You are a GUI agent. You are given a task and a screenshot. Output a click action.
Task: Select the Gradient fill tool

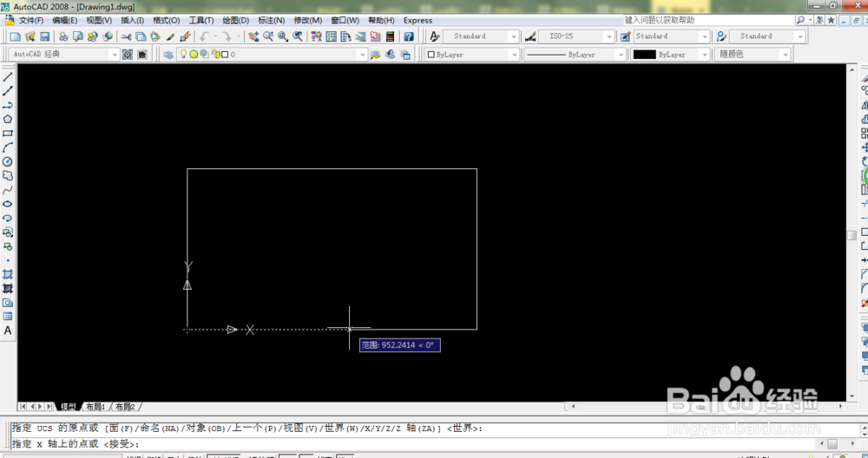pos(8,288)
